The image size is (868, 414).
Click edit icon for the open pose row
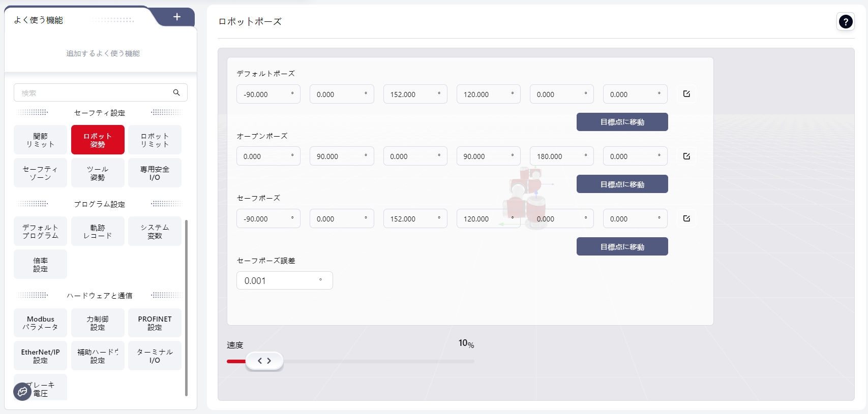[x=686, y=156]
